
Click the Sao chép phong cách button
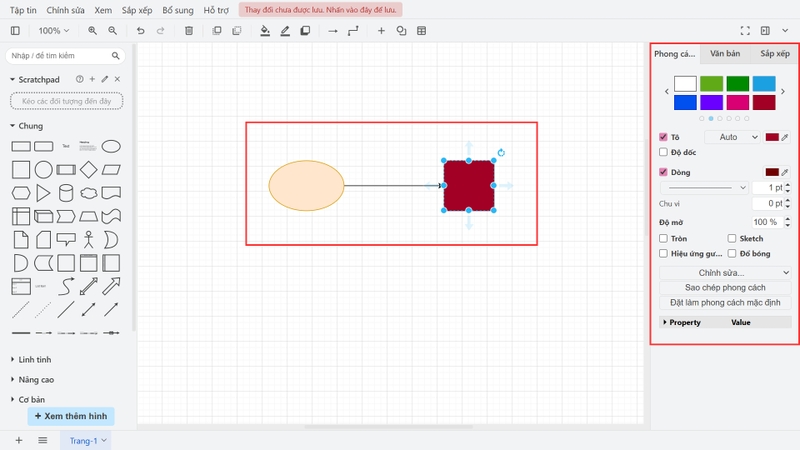[724, 287]
